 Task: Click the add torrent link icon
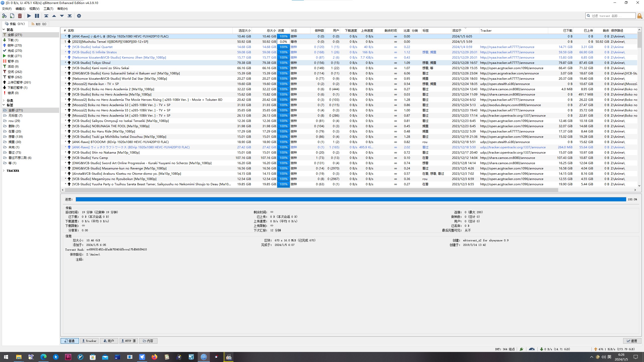tap(4, 16)
